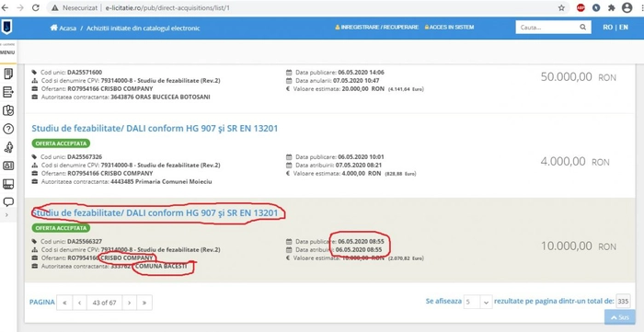Go to previous page arrow
This screenshot has width=644, height=332.
click(x=79, y=303)
